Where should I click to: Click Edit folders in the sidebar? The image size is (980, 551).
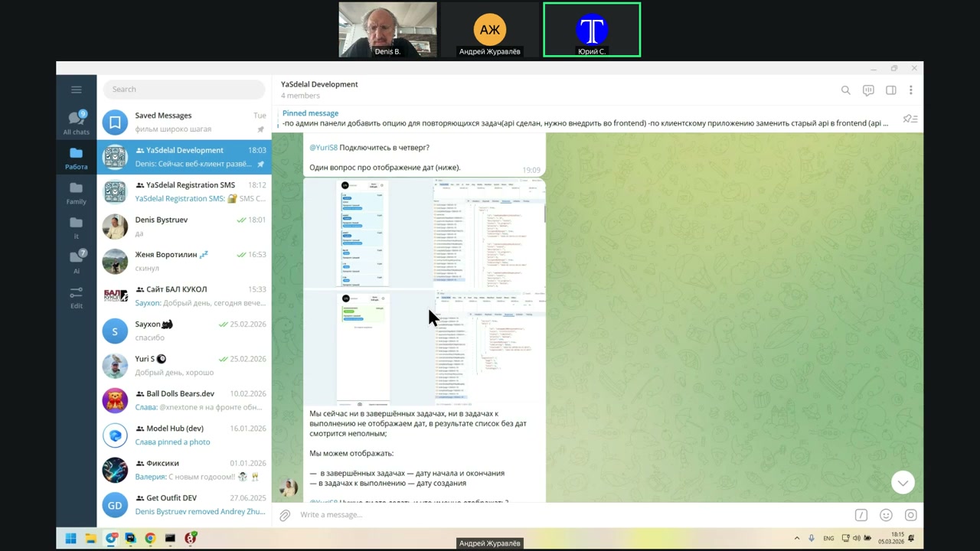click(x=76, y=298)
